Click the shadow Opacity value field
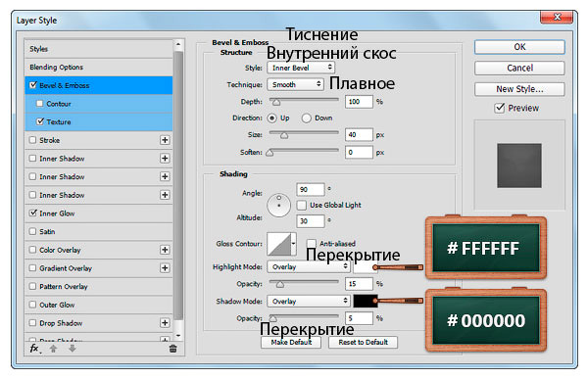 click(359, 318)
